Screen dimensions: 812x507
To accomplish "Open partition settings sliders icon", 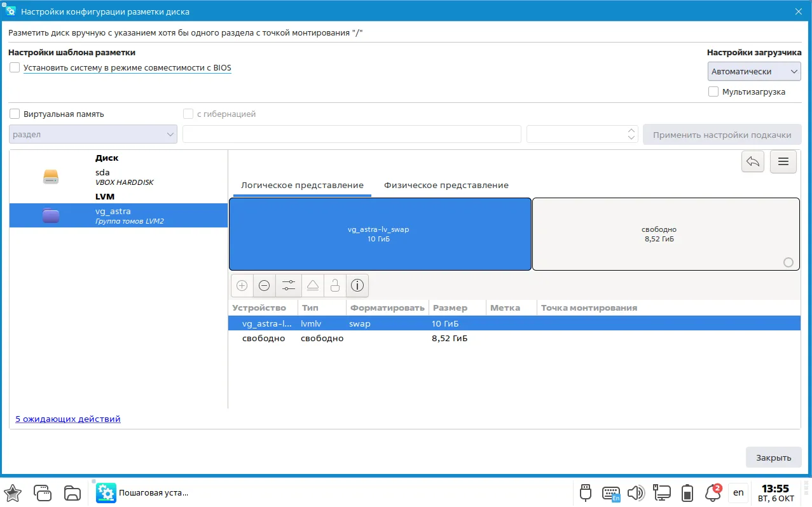I will (x=288, y=286).
